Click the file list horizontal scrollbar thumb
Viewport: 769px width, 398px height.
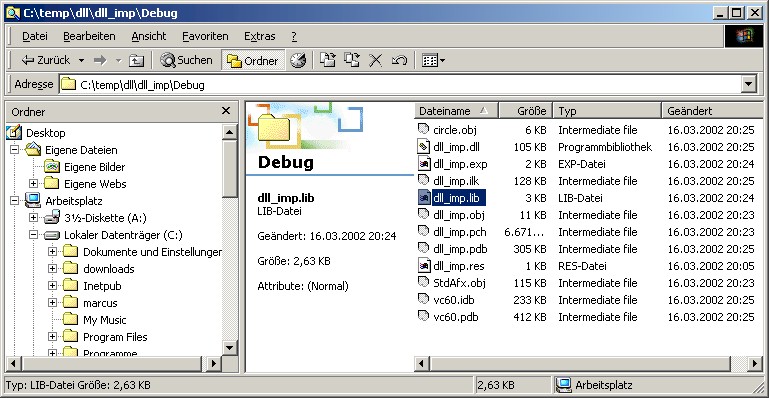click(580, 364)
